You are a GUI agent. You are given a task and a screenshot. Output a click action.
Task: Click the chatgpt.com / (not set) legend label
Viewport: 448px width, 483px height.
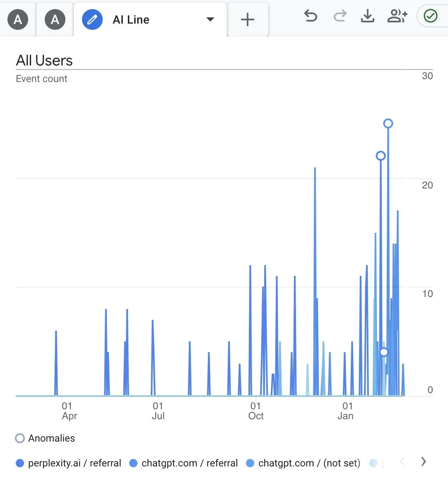309,463
